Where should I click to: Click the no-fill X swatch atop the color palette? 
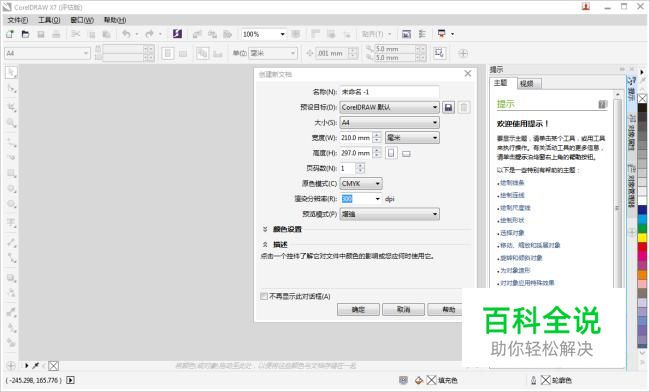642,98
